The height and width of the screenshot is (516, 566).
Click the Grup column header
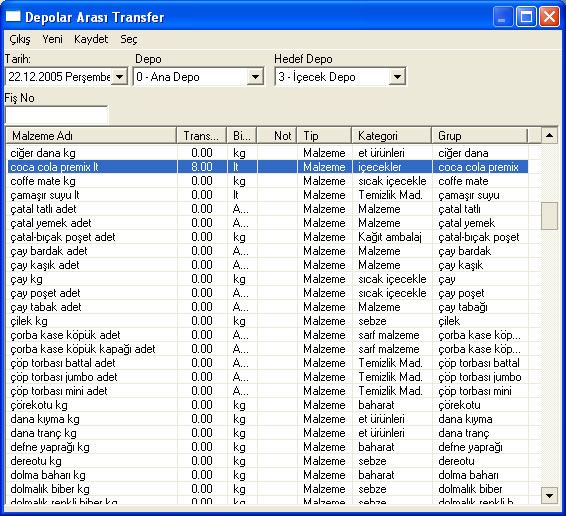[480, 136]
